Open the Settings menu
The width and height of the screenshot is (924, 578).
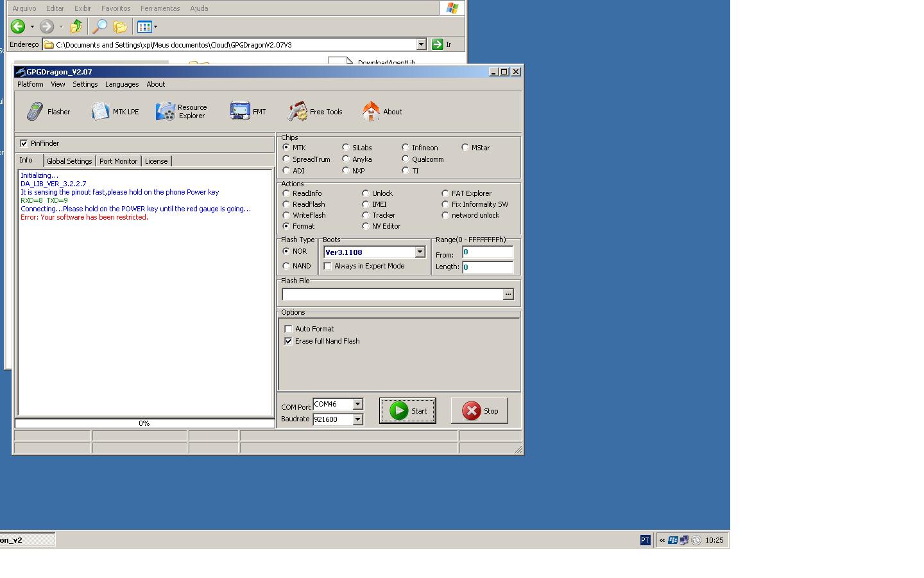[85, 84]
